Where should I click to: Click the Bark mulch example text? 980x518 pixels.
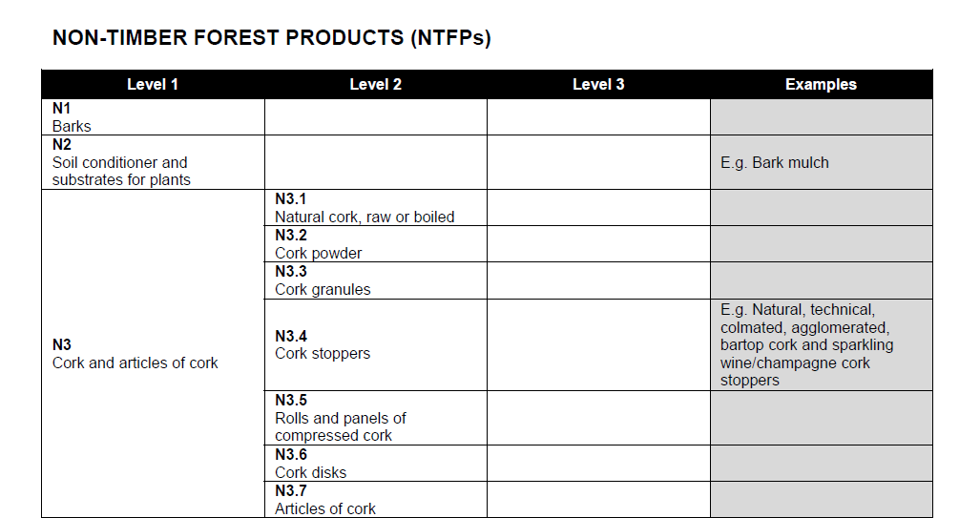coord(775,163)
